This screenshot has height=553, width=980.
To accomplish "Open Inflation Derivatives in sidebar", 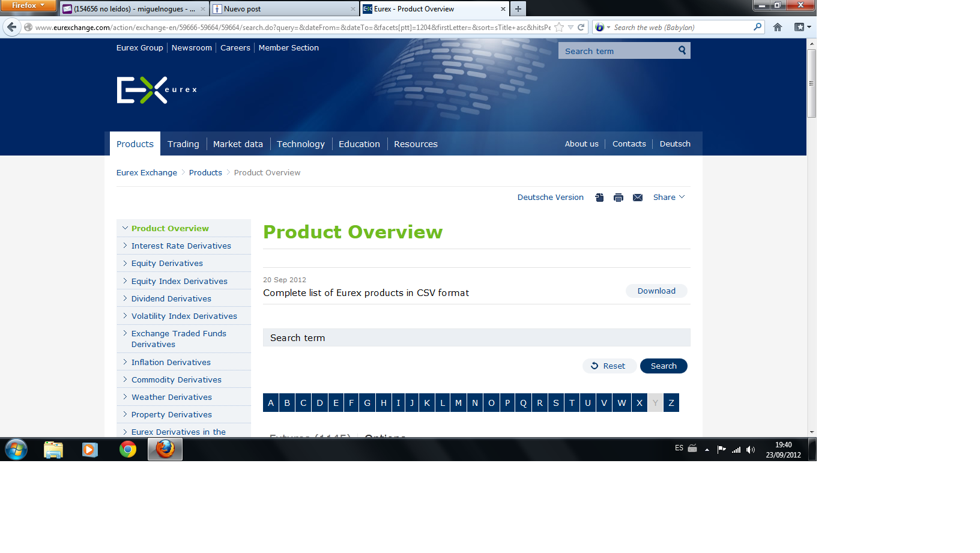I will coord(171,362).
